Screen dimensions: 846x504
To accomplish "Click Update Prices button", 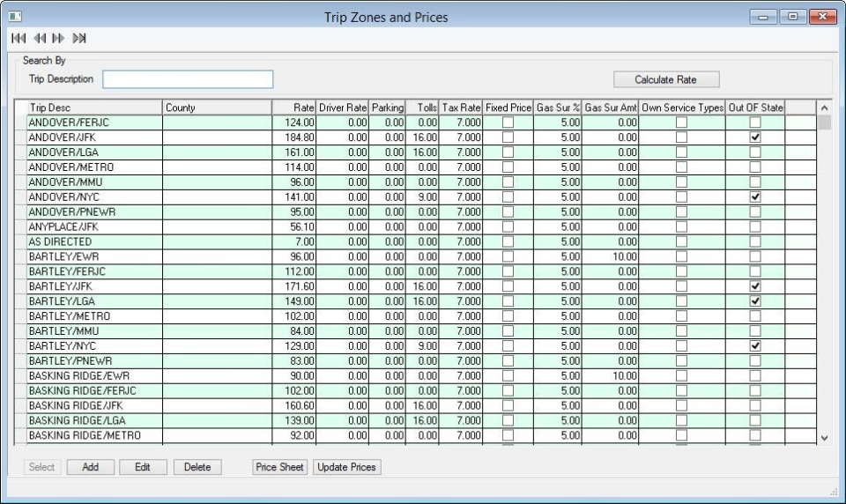I will click(x=346, y=467).
